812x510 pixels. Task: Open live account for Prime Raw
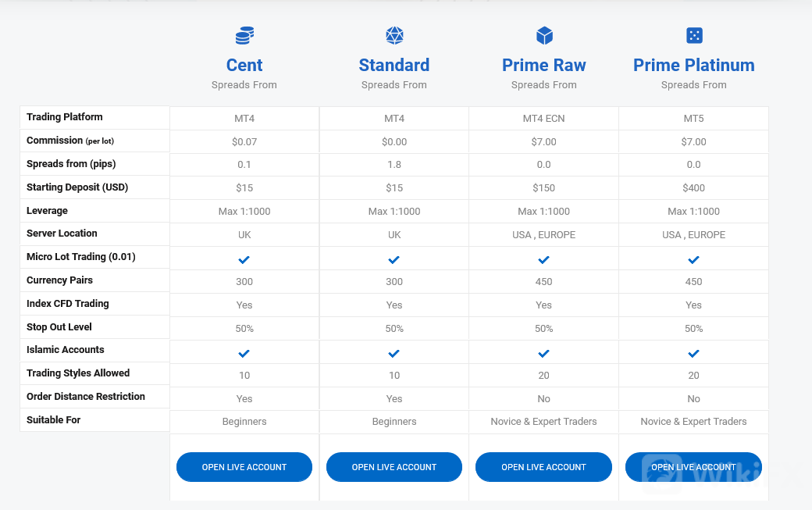(x=544, y=467)
